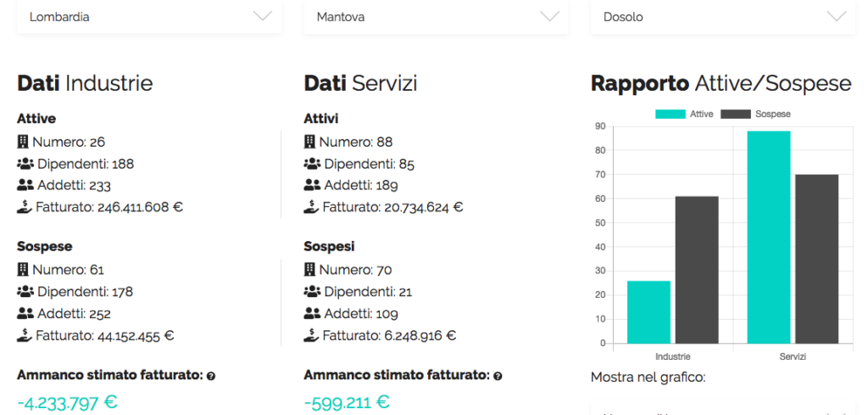Click the -4.233.797 € Industrie shortfall value
The width and height of the screenshot is (868, 415).
pyautogui.click(x=67, y=401)
